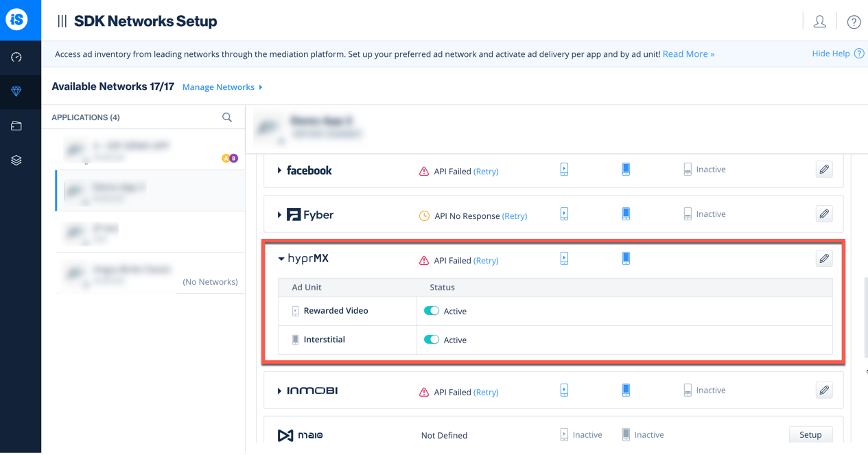Open the dashboard gauge icon in sidebar
The height and width of the screenshot is (455, 868).
point(16,58)
